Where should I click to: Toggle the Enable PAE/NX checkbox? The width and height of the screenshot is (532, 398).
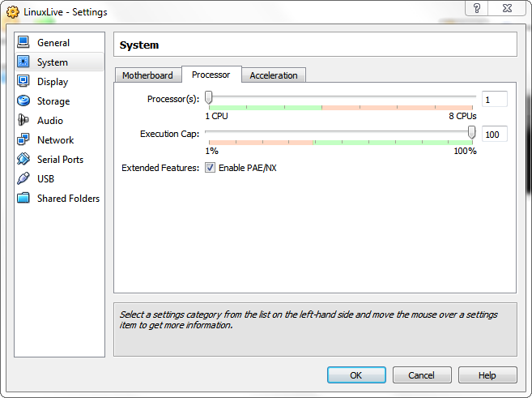pyautogui.click(x=210, y=168)
